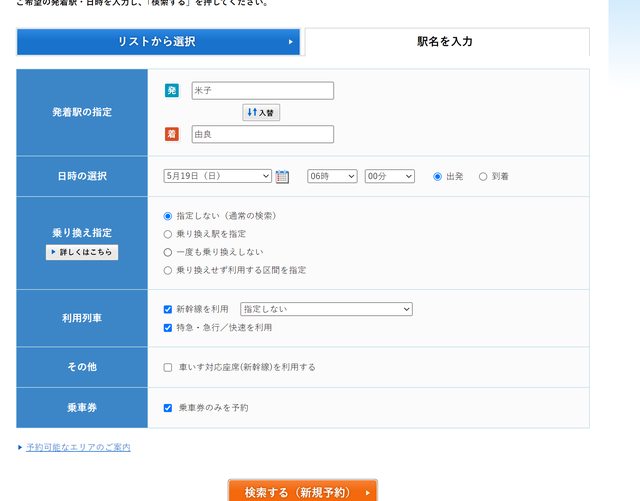Screen dimensions: 640x501
Task: Open the calendar date picker icon
Action: (282, 177)
